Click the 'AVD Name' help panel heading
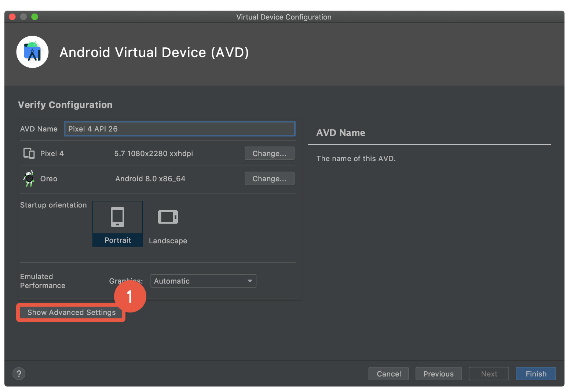Screen dimensions: 570x392 341,133
